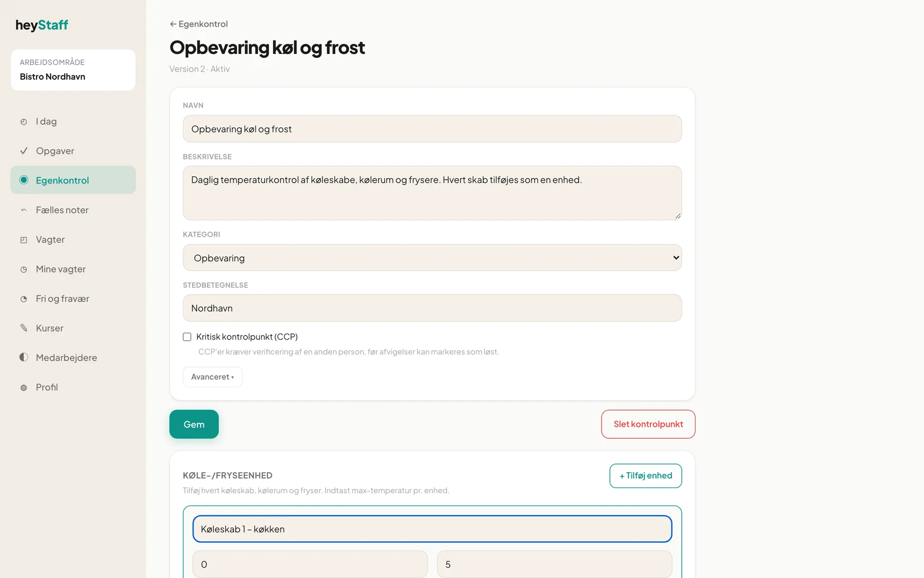Open Mine vagter page
The image size is (924, 578).
(73, 269)
